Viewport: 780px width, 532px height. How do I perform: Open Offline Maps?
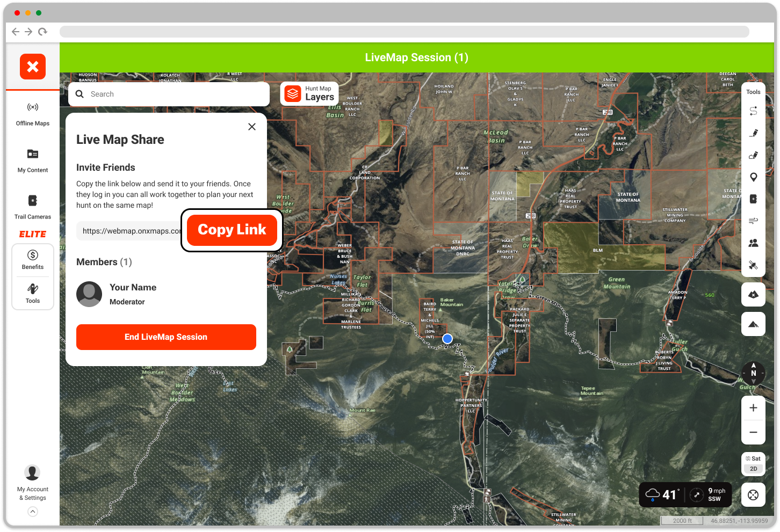pos(33,114)
